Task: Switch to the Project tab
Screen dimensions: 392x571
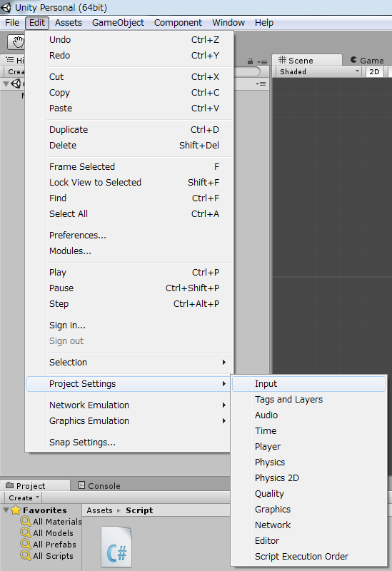Action: point(35,486)
